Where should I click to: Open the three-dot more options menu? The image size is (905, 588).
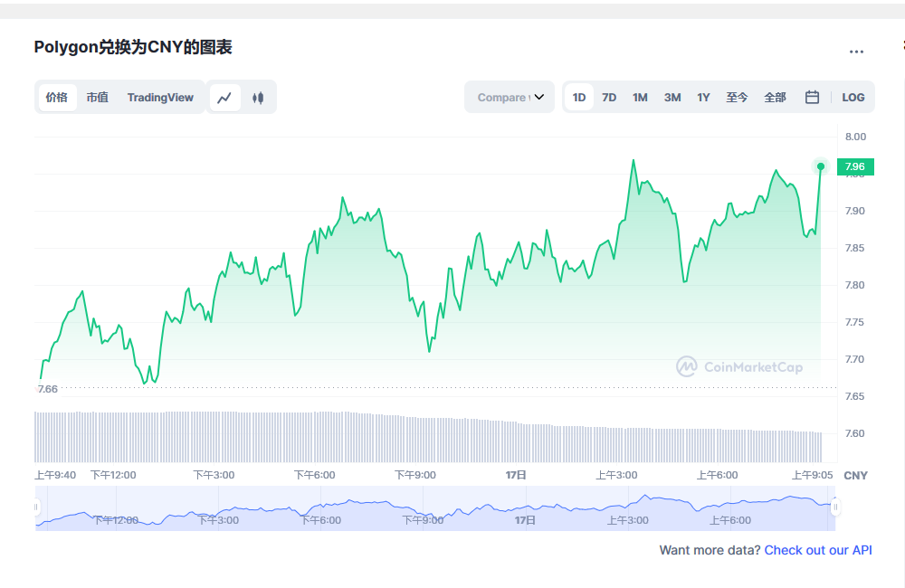856,52
